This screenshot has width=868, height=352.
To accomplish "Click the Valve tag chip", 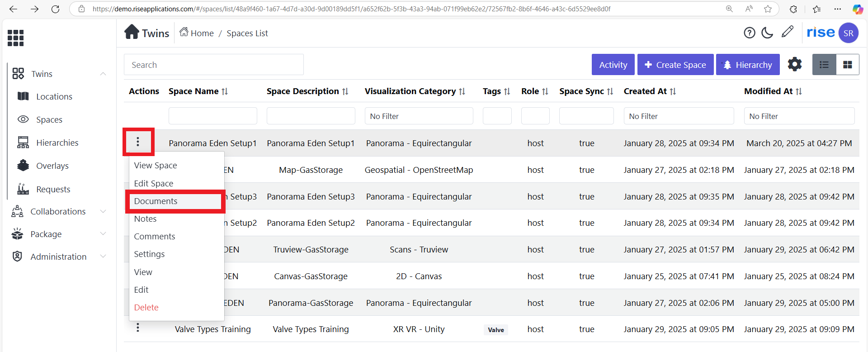I will 496,330.
